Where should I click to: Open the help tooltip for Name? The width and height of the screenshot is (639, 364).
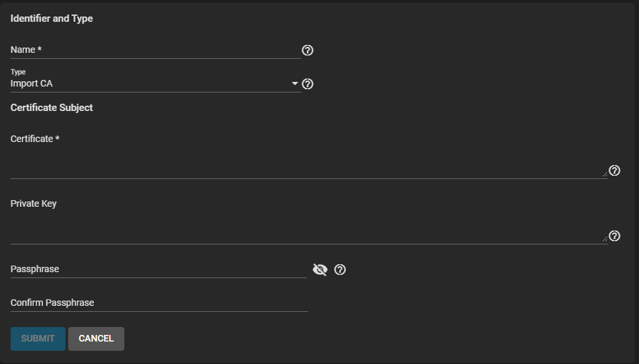tap(307, 50)
